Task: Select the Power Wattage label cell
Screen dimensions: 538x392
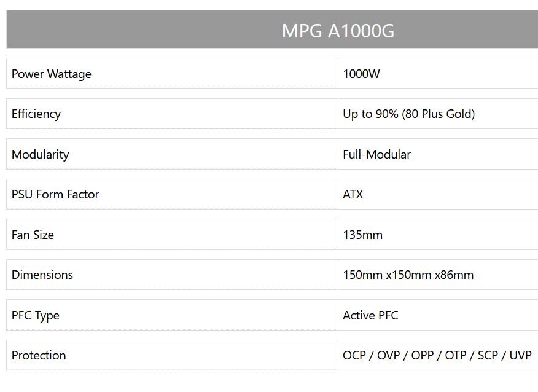Action: tap(172, 74)
